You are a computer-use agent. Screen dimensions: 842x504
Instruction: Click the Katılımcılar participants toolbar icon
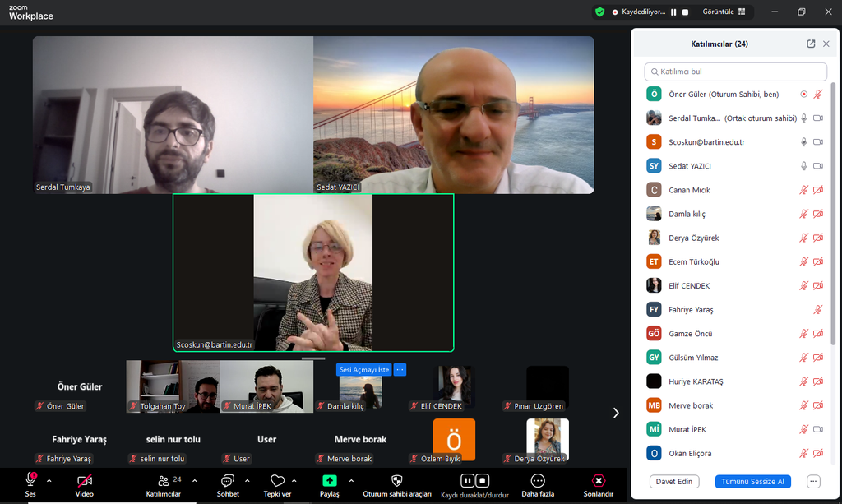coord(163,481)
